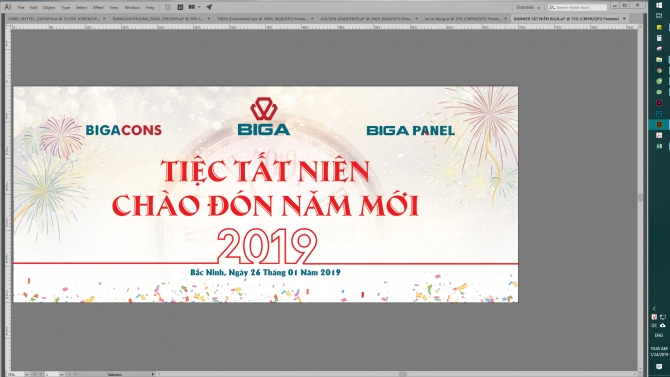The height and width of the screenshot is (377, 670).
Task: Close the 76824 [Converted].eps tab
Action: coord(312,19)
